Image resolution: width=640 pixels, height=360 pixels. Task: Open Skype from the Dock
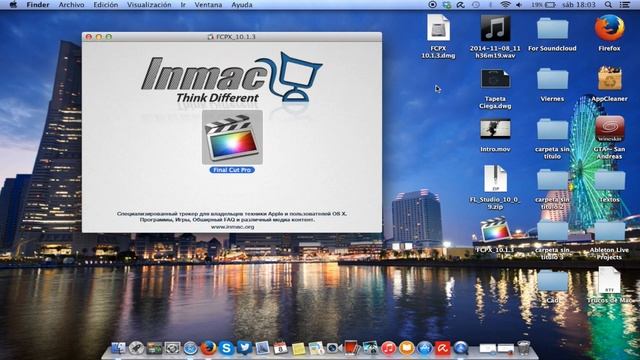(x=226, y=348)
